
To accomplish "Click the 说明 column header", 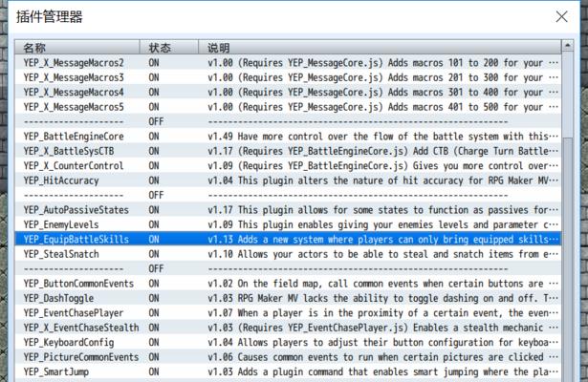I will pos(380,48).
